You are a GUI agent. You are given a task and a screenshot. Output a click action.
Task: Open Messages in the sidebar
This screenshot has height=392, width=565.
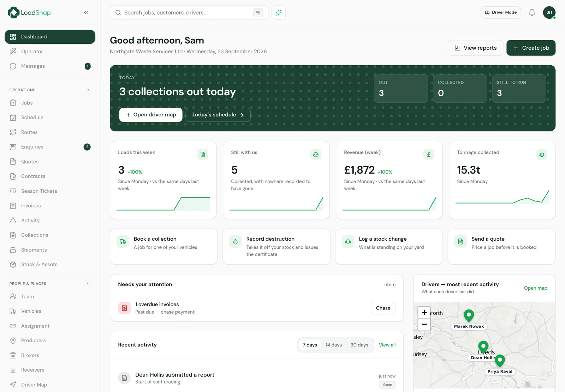[x=50, y=66]
